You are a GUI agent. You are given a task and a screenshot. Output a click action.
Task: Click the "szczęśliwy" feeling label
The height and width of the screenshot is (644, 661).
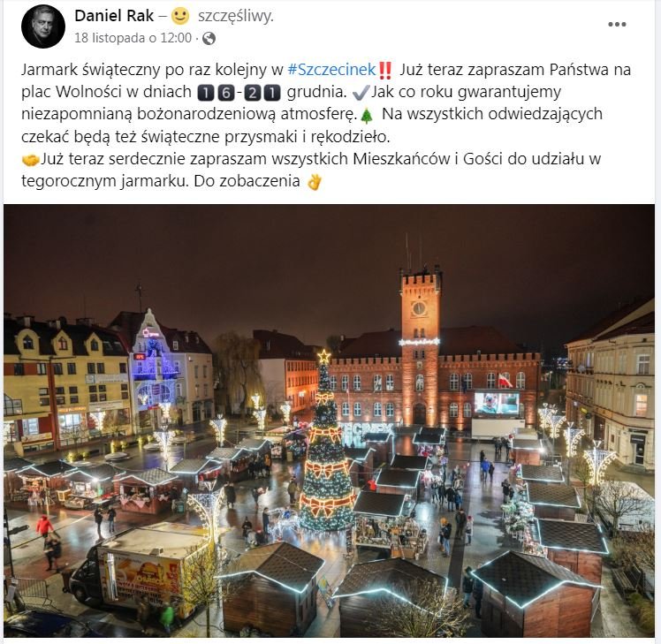pyautogui.click(x=236, y=17)
